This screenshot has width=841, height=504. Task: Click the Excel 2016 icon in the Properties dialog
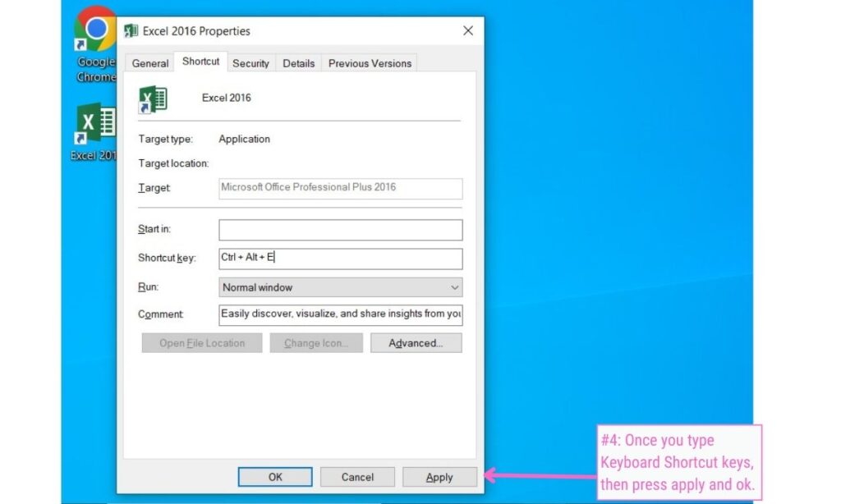point(154,99)
